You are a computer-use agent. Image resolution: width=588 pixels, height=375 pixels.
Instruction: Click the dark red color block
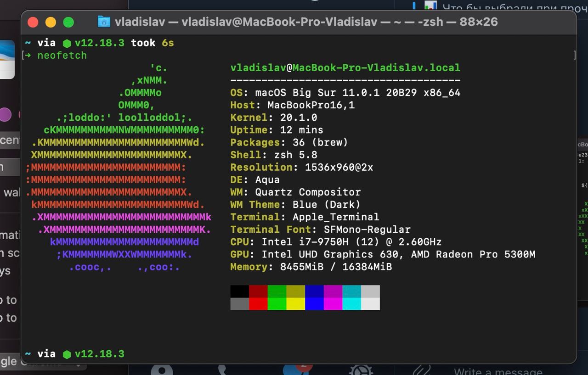click(x=258, y=291)
